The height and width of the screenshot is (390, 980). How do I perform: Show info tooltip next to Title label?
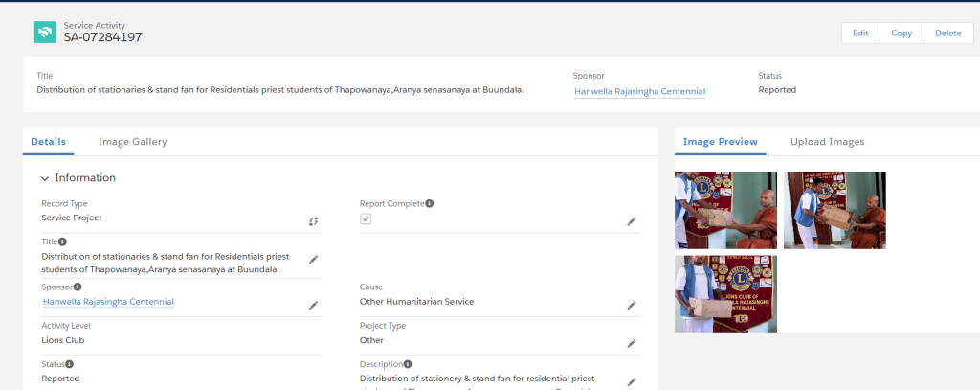[x=62, y=241]
